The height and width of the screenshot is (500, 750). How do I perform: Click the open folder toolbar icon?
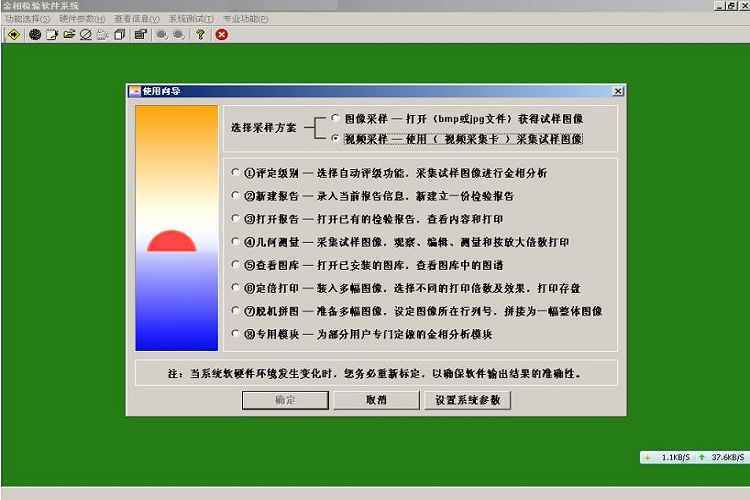point(69,34)
